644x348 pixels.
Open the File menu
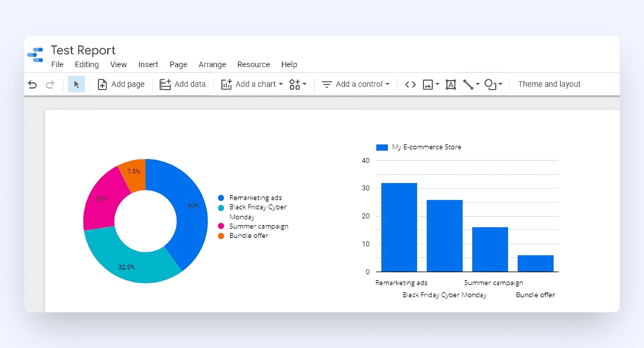pos(57,64)
